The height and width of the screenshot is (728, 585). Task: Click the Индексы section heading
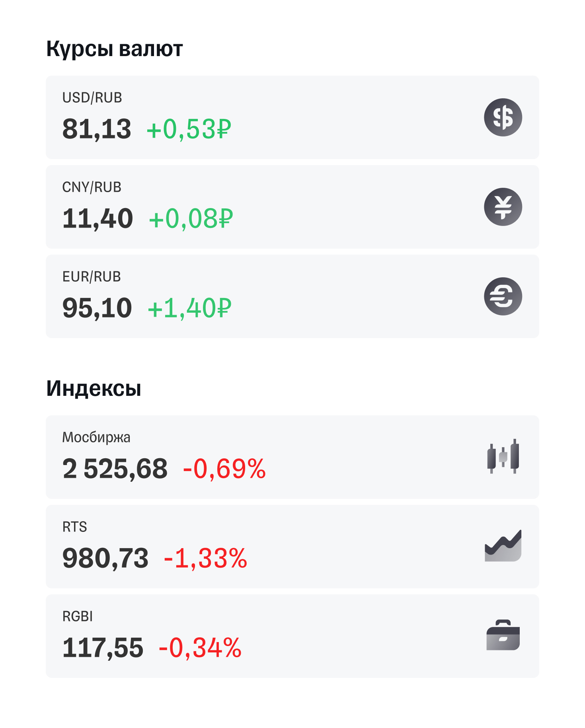94,388
